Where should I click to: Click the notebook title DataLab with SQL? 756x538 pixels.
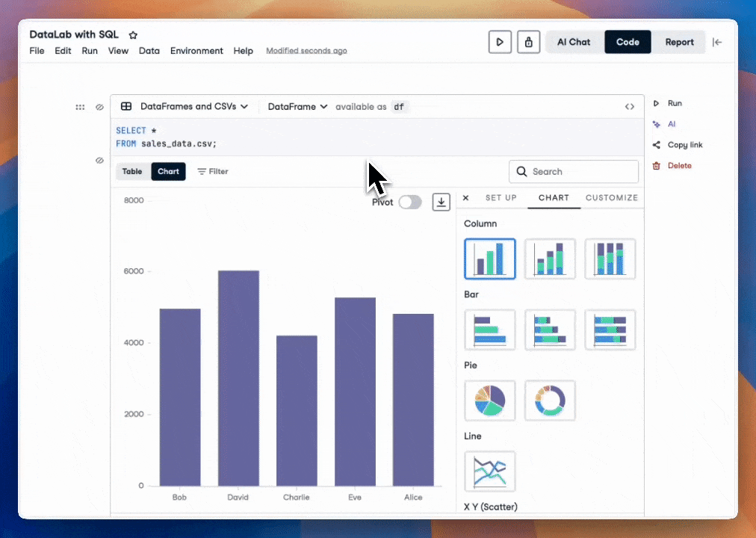(74, 34)
